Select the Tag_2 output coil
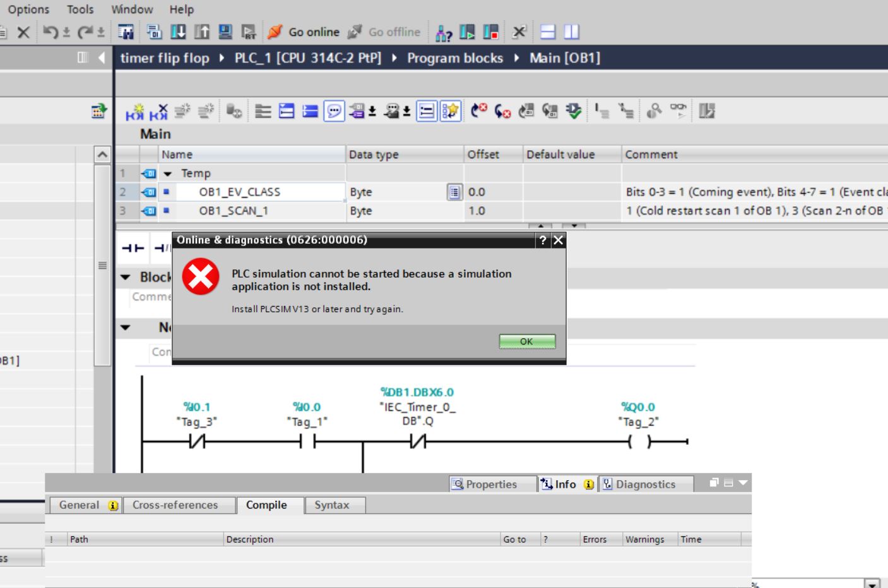The height and width of the screenshot is (588, 888). click(639, 442)
